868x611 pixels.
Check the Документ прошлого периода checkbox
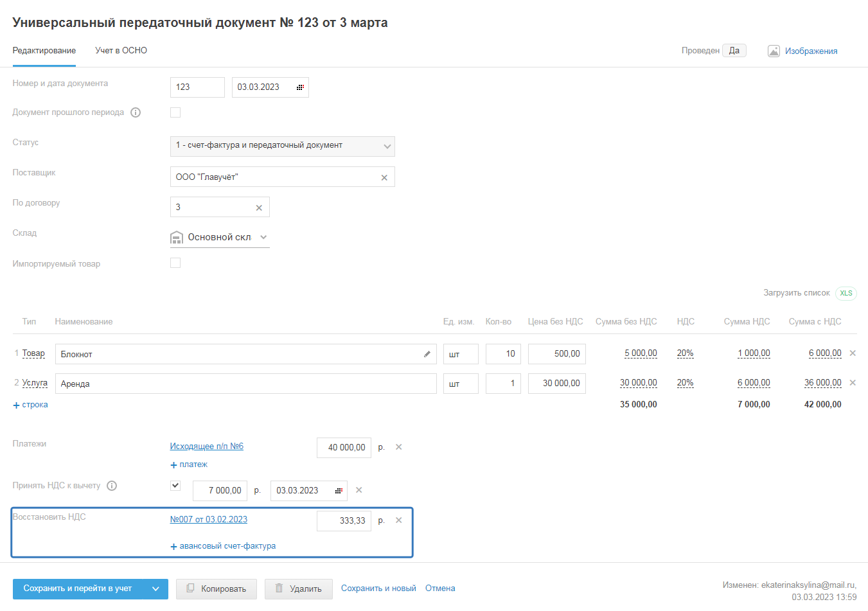point(175,112)
